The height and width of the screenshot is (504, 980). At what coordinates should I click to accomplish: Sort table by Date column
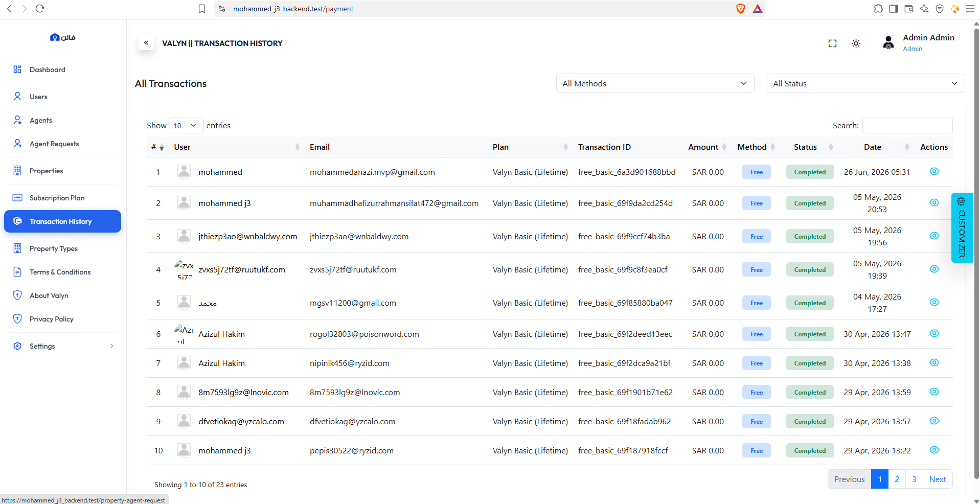[877, 147]
